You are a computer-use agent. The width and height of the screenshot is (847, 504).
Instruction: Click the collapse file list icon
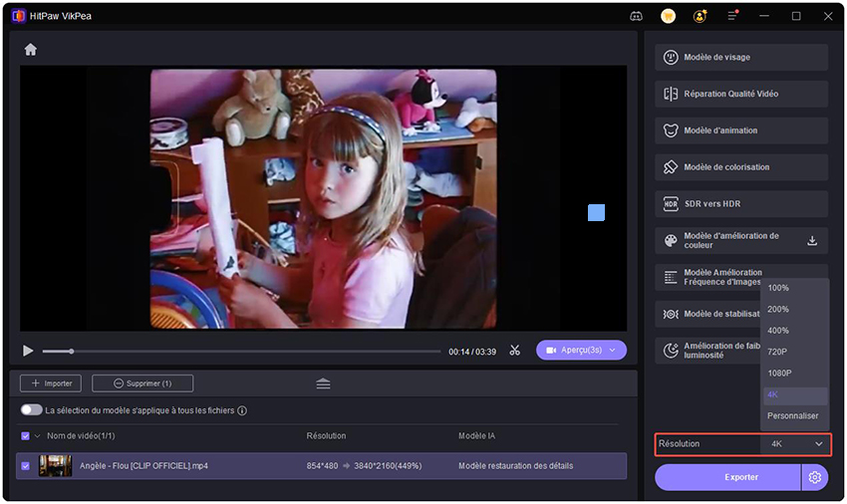pyautogui.click(x=323, y=383)
